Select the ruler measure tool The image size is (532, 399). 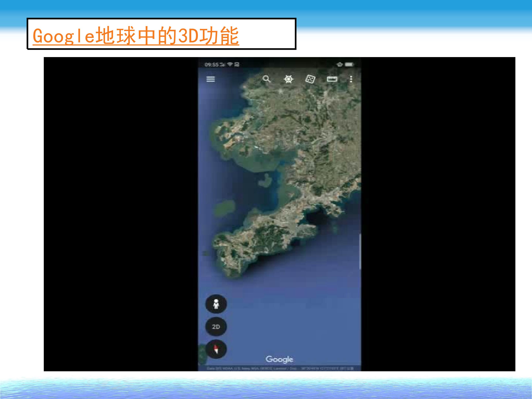(332, 79)
